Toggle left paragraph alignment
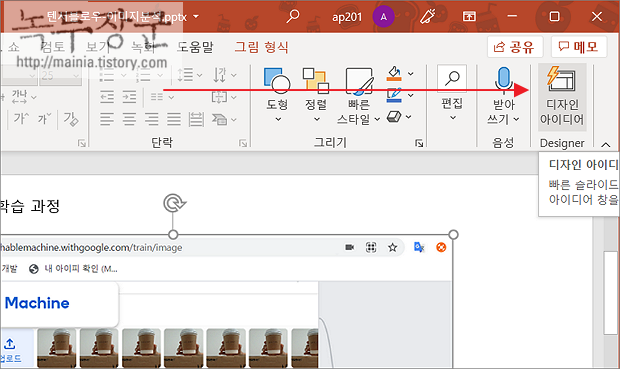 (107, 119)
